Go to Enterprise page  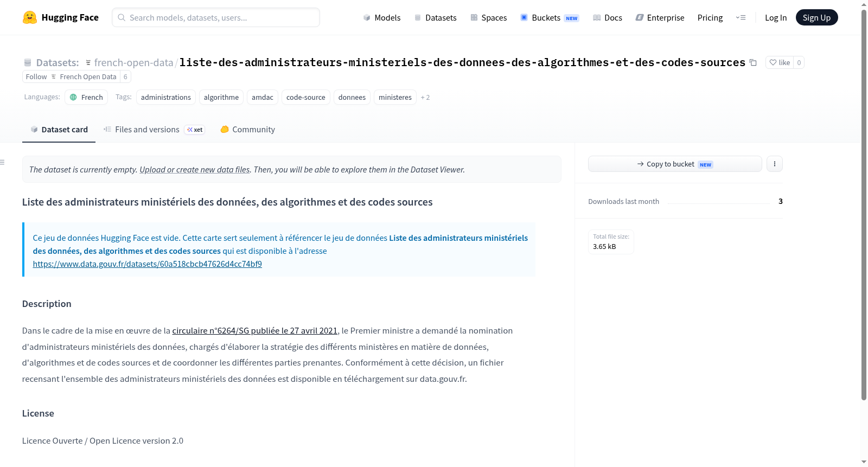click(660, 17)
